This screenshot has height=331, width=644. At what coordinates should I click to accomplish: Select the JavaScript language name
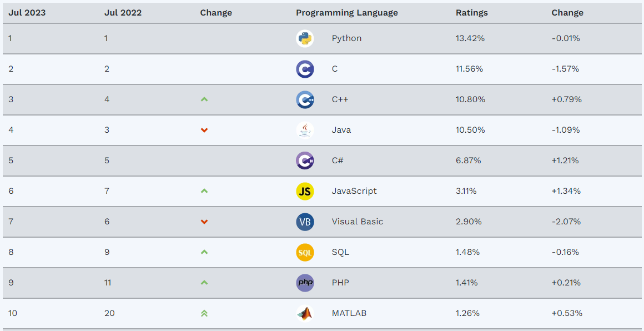pyautogui.click(x=354, y=191)
